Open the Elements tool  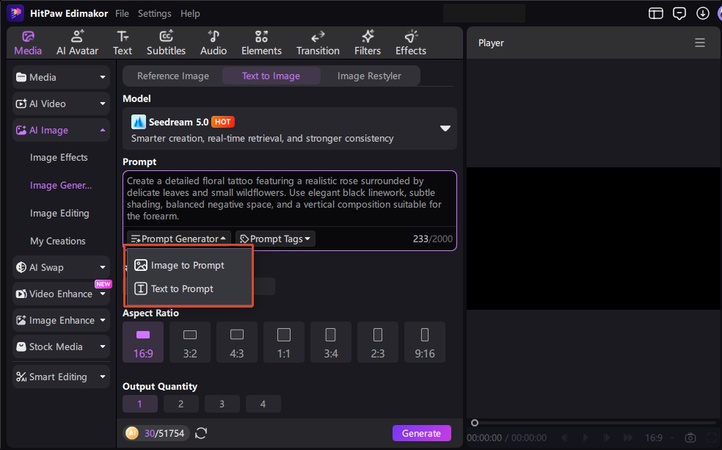pyautogui.click(x=261, y=43)
